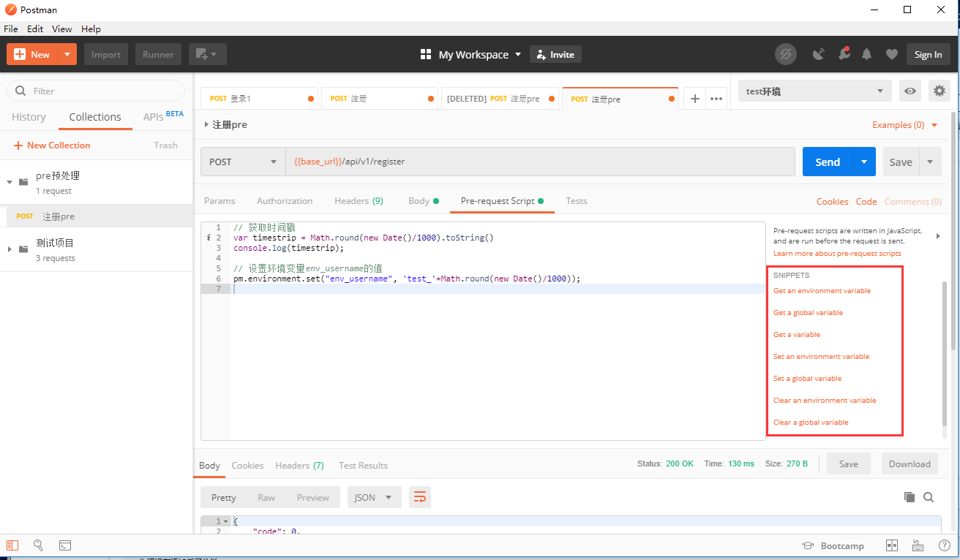Image resolution: width=960 pixels, height=560 pixels.
Task: Open the Cookies link
Action: point(833,201)
